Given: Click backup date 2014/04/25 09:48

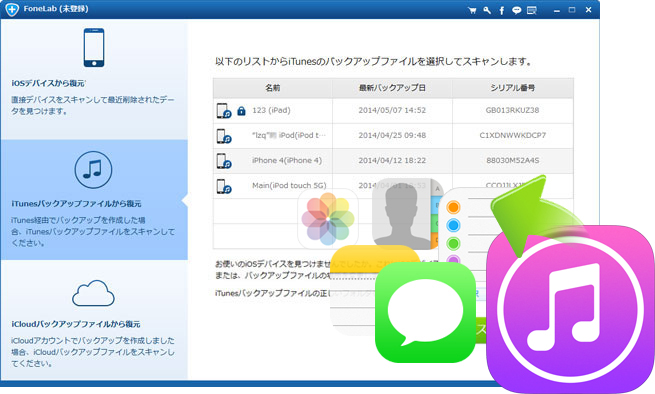Looking at the screenshot, I should [x=392, y=135].
